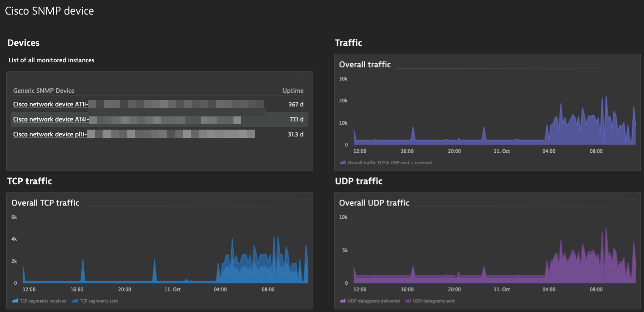
Task: Toggle the UDP datagrams delivered legend entry
Action: [370, 301]
